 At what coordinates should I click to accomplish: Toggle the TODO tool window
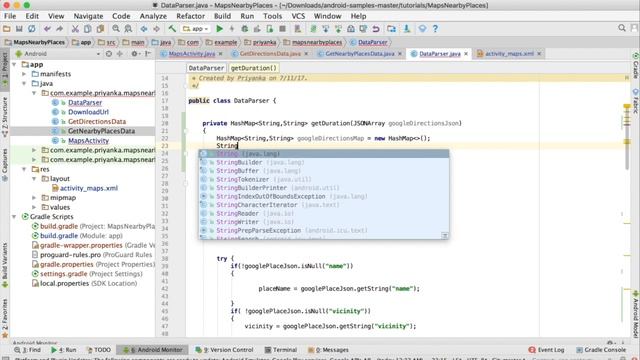click(x=98, y=350)
